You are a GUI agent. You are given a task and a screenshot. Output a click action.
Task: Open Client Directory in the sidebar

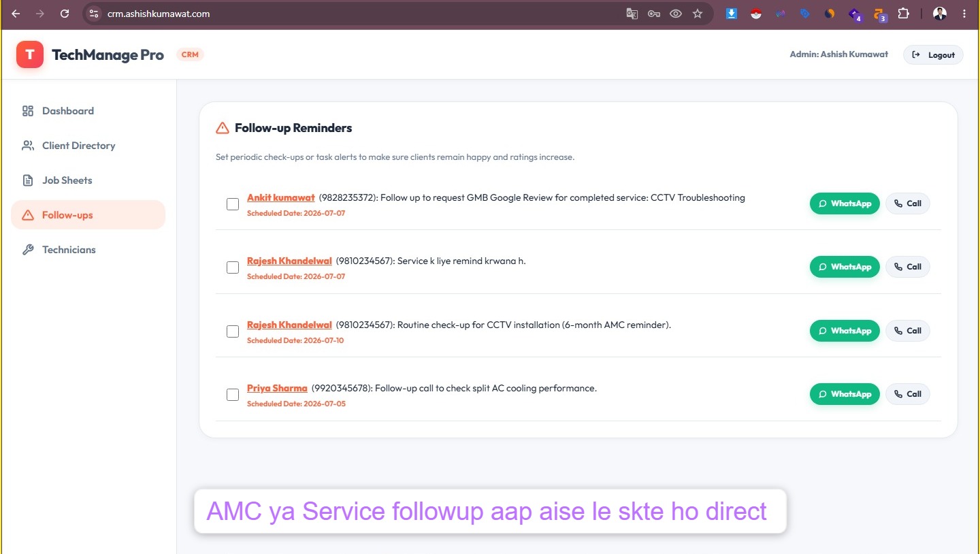pos(88,146)
